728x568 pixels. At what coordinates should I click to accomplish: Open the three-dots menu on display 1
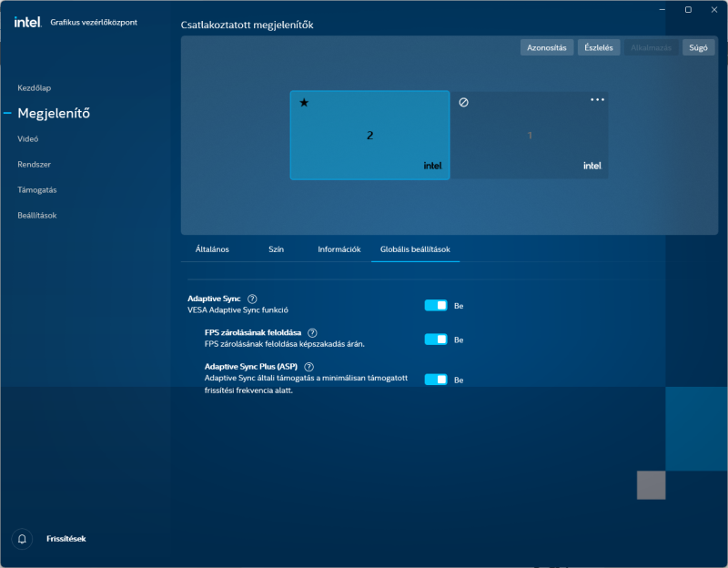[597, 99]
